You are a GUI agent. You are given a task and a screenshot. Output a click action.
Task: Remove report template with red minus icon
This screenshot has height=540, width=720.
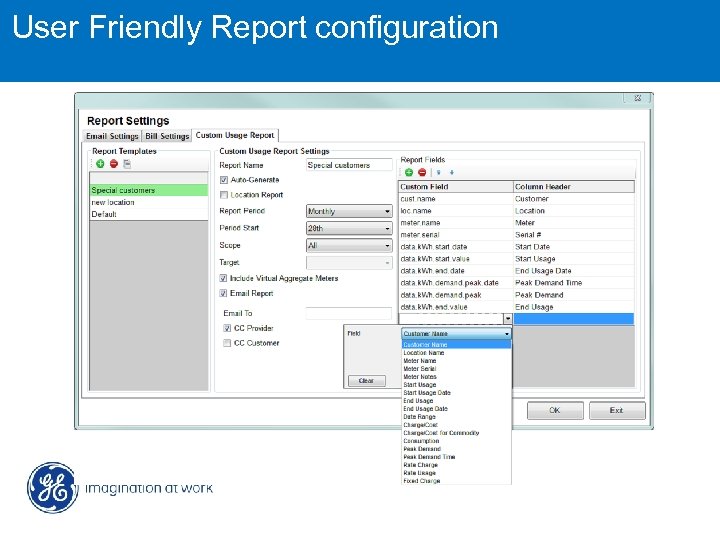click(114, 163)
